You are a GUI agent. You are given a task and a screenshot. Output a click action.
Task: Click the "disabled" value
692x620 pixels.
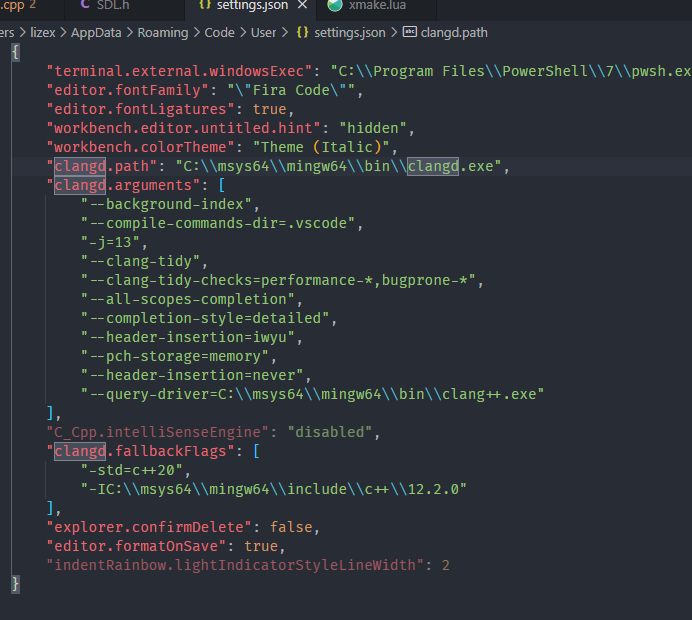point(330,432)
